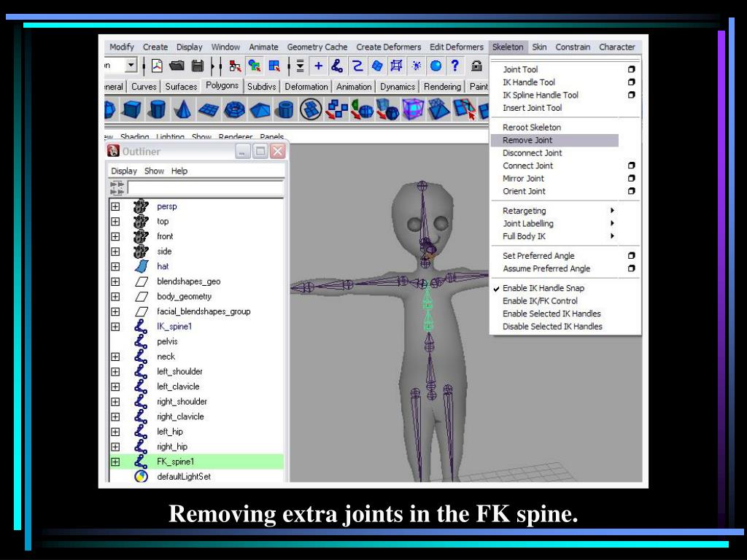747x560 pixels.
Task: Toggle the miscellaneous question mark mask icon
Action: coord(455,66)
